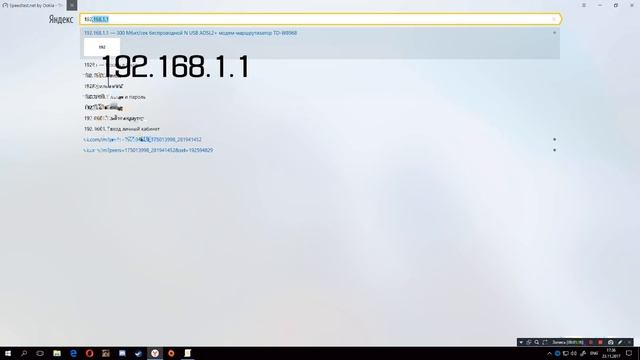
Task: Click the Yandex address bar input field
Action: pyautogui.click(x=320, y=19)
